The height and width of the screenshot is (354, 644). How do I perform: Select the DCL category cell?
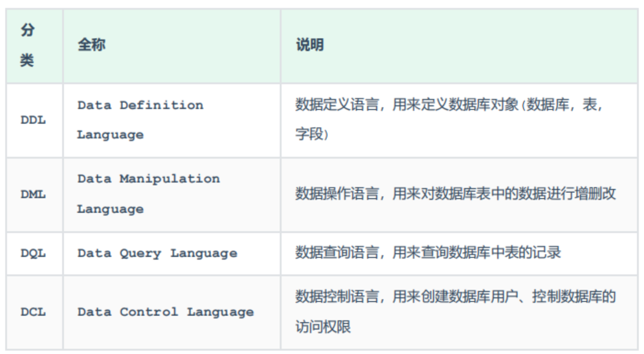(x=33, y=312)
